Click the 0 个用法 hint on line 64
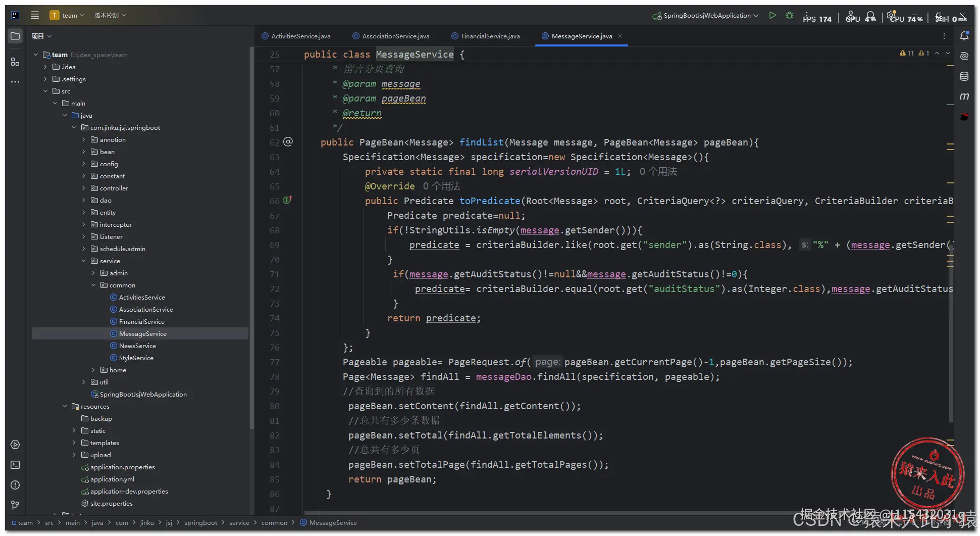980x536 pixels. point(658,171)
